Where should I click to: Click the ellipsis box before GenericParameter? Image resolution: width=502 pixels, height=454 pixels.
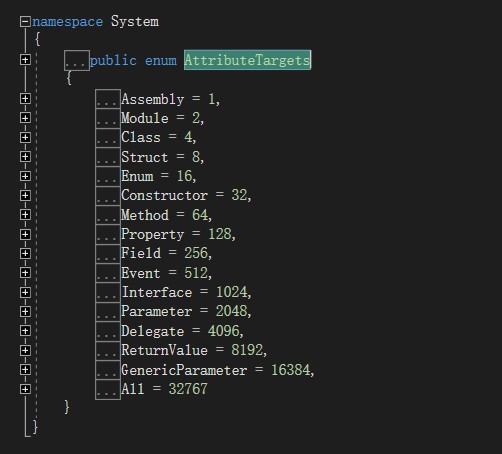point(108,370)
